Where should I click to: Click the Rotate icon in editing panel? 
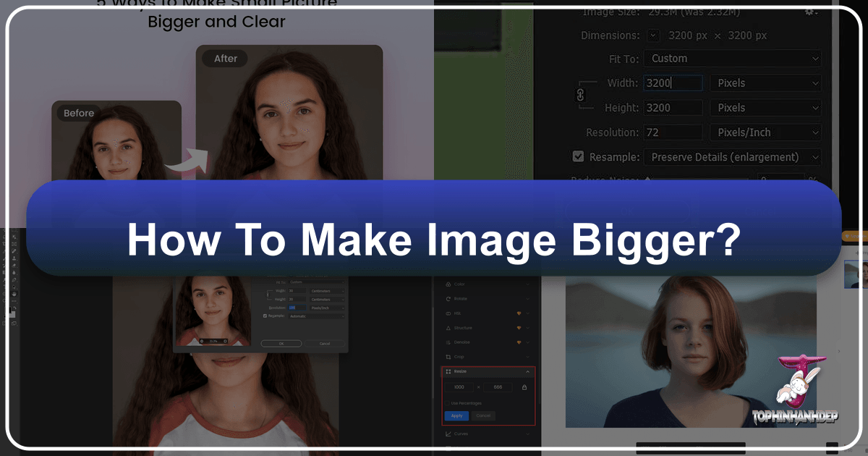[449, 298]
